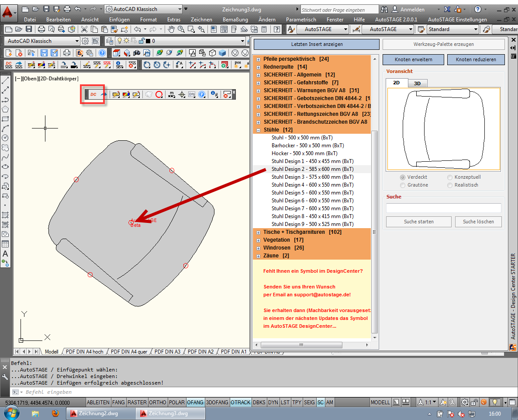Click the scissors Cut icon
The image size is (518, 420).
tap(83, 29)
